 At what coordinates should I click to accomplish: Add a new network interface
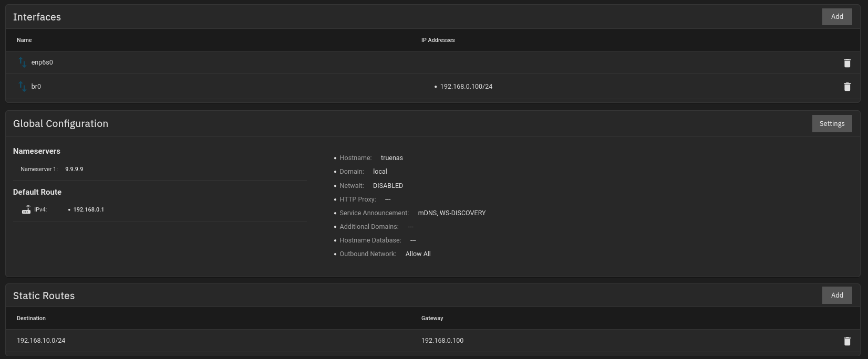837,17
